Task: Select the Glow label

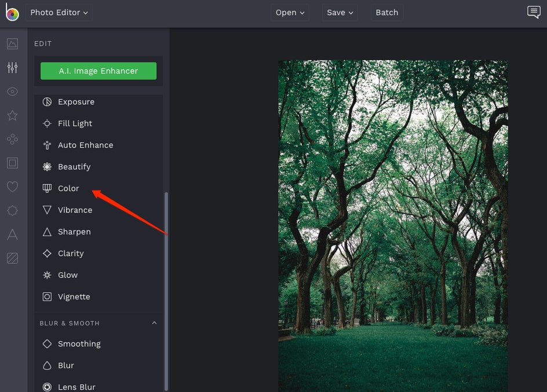Action: (68, 275)
